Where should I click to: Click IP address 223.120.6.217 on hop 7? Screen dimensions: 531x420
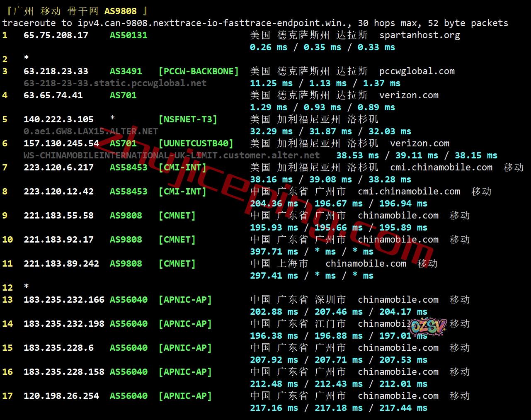(58, 168)
